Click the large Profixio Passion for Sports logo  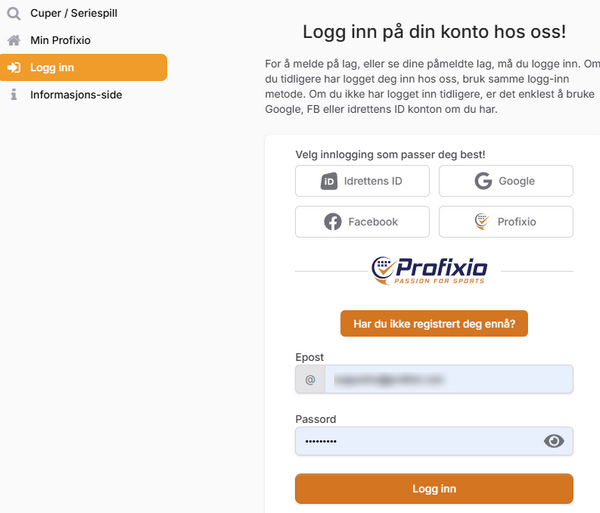tap(429, 269)
